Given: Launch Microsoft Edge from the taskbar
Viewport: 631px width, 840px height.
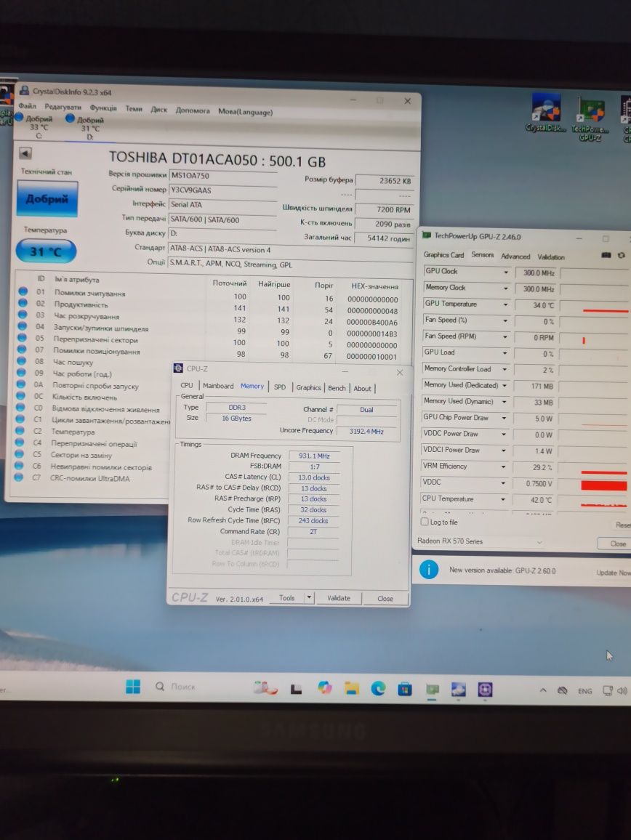Looking at the screenshot, I should coord(378,689).
